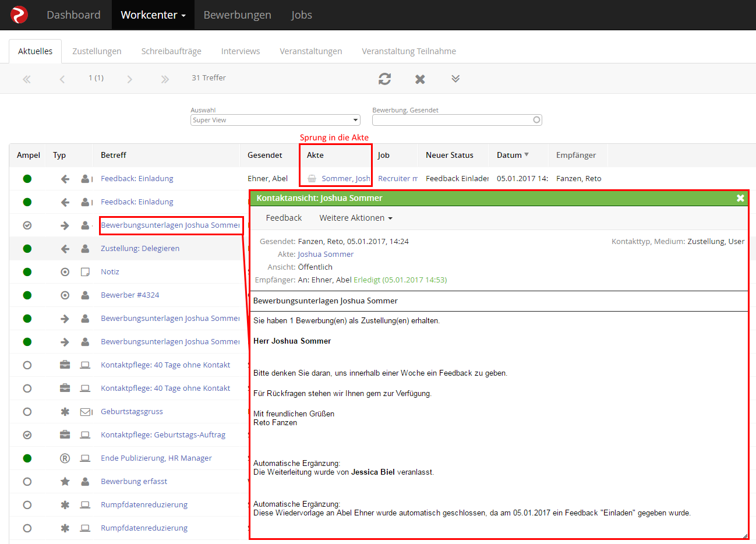Go to next page arrow
This screenshot has height=544, width=756.
[x=129, y=79]
